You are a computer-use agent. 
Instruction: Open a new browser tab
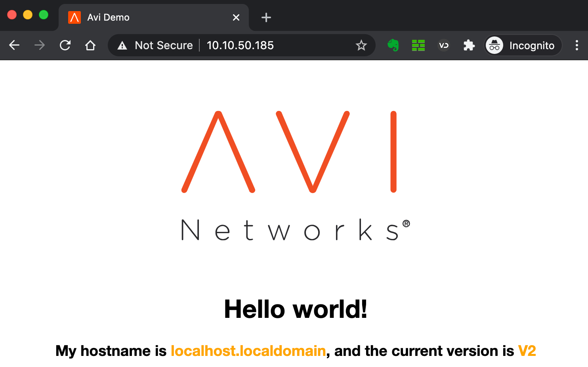[x=266, y=17]
